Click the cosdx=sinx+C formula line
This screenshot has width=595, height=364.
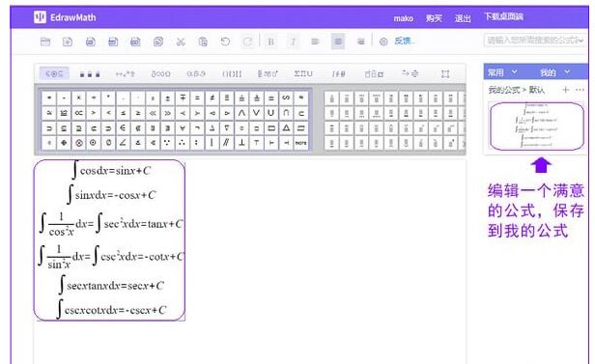(112, 170)
